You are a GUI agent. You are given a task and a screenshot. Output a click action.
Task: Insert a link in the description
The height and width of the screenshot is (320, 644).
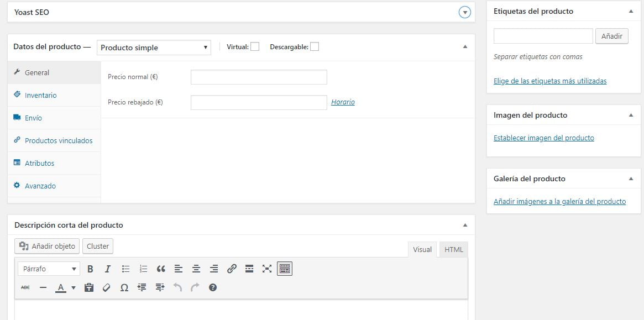[232, 269]
